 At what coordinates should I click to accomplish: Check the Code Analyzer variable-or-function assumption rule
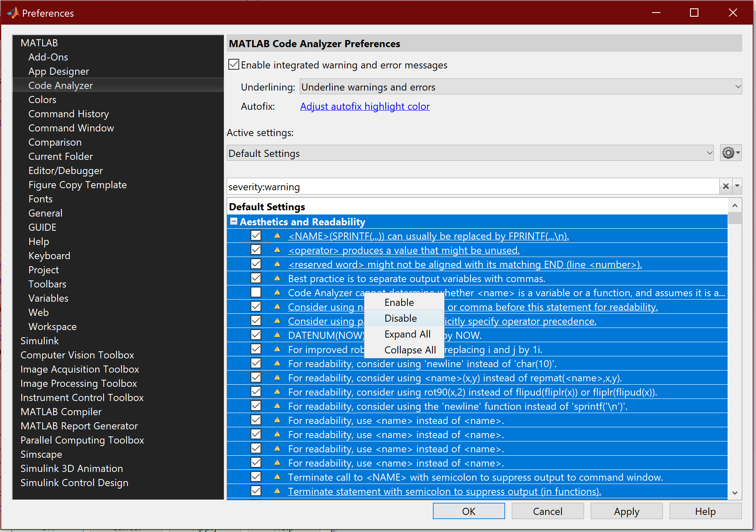(255, 292)
